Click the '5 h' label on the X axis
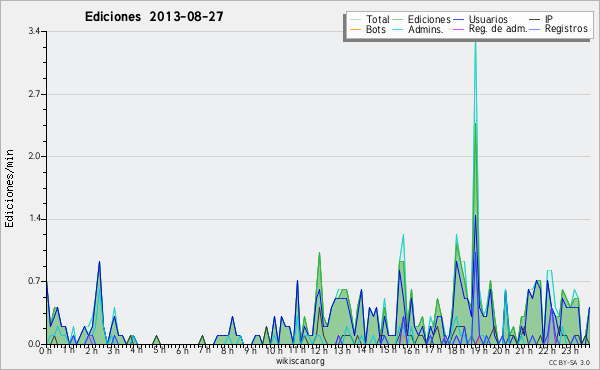Screen dimensions: 600x370 tap(159, 350)
